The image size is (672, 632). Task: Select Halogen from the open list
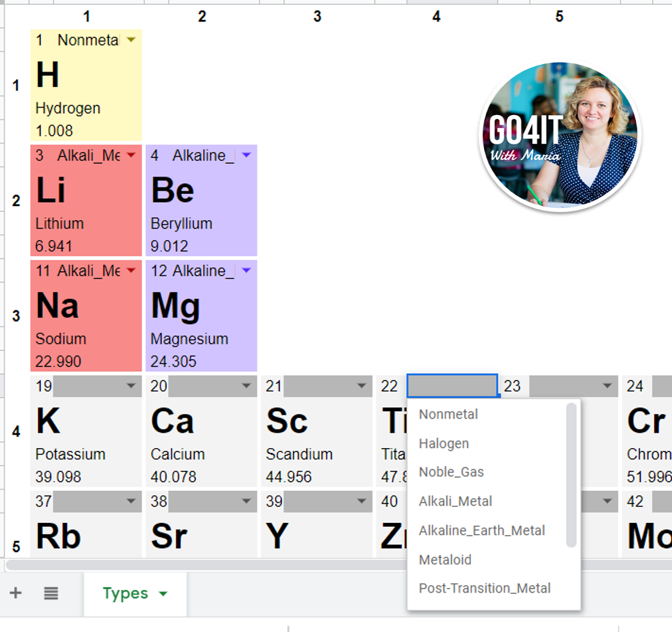[442, 443]
